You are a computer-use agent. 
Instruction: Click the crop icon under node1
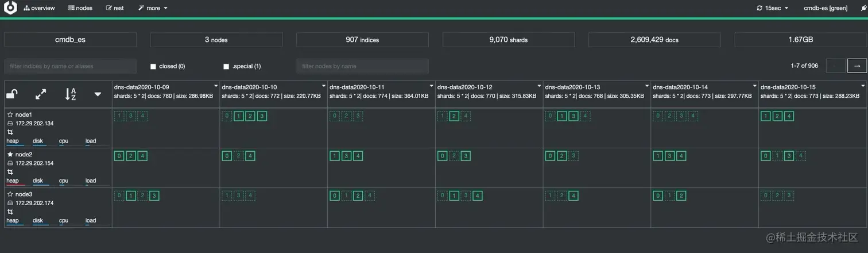coord(10,132)
